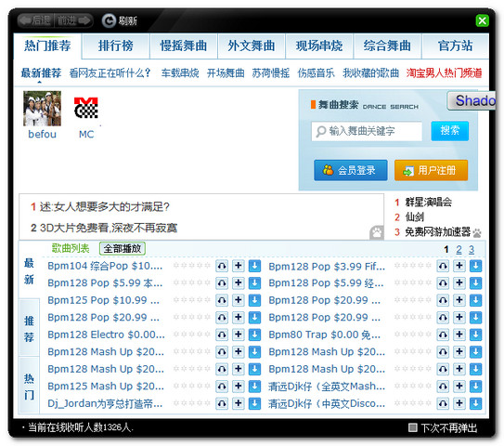Click the refresh icon in the top bar
Image resolution: width=504 pixels, height=446 pixels.
pyautogui.click(x=109, y=20)
